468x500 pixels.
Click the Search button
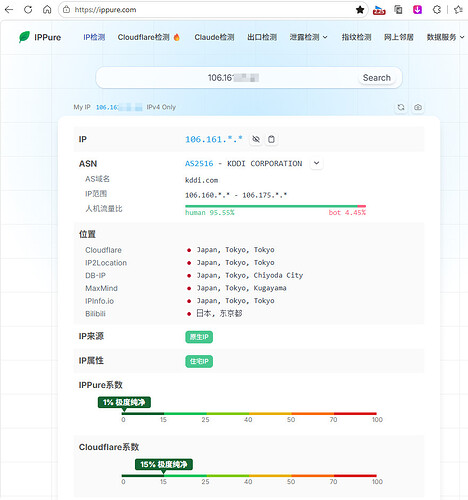pyautogui.click(x=377, y=78)
